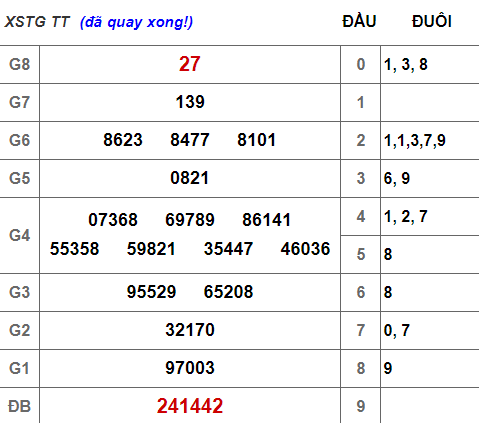Click the ĐẦU column header

pos(359,21)
